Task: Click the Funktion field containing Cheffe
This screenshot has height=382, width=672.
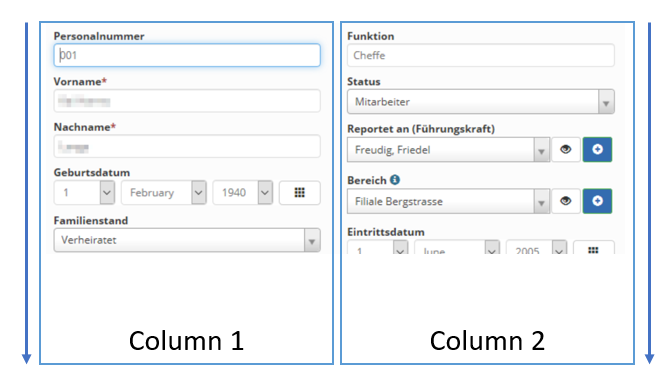Action: point(481,55)
